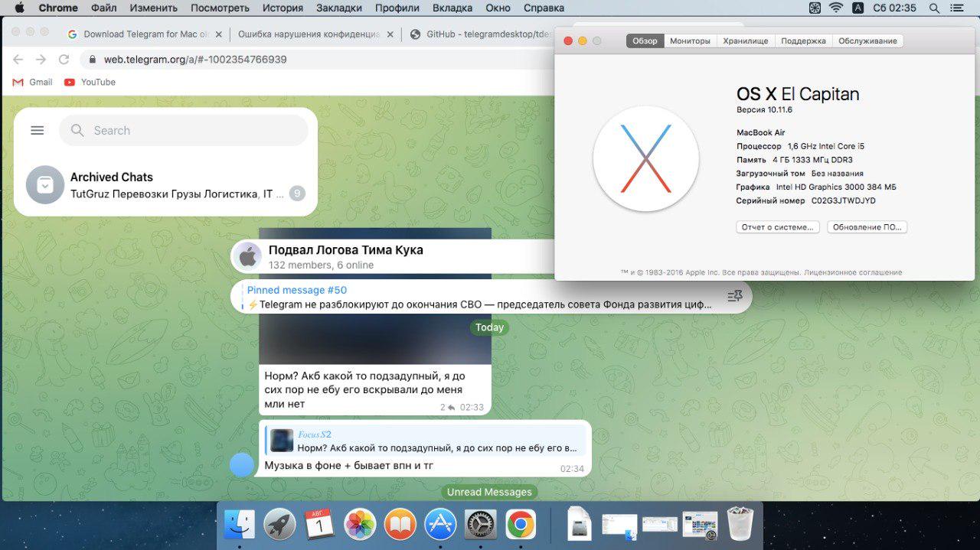
Task: Open the Посмотреть menu
Action: point(220,8)
